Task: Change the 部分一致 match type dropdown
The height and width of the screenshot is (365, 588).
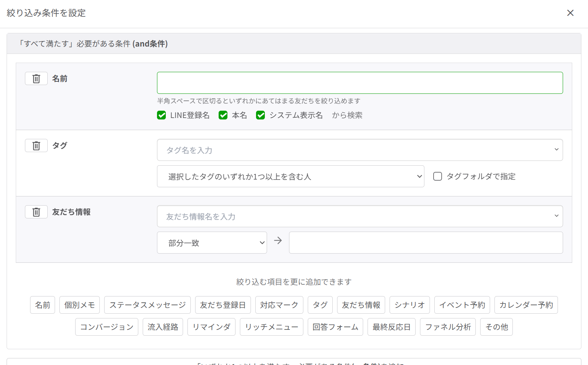Action: click(212, 243)
